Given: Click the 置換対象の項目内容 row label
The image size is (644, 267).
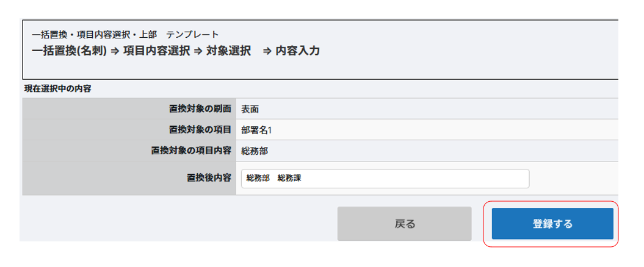Looking at the screenshot, I should pyautogui.click(x=191, y=149).
